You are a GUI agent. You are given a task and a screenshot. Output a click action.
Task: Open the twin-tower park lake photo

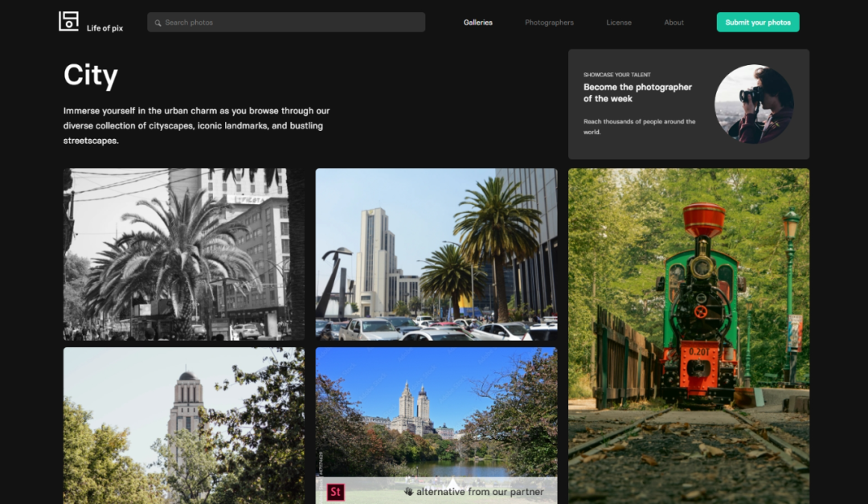[436, 410]
